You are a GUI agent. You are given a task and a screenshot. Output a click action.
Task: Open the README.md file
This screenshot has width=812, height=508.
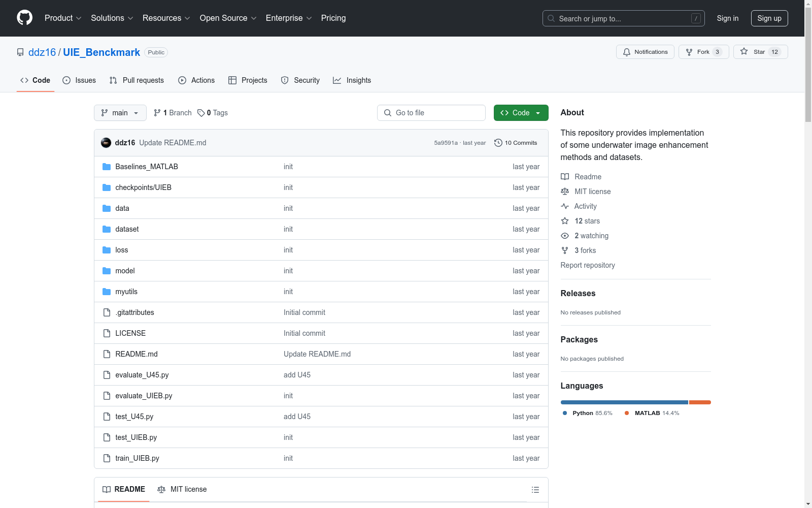(x=137, y=354)
